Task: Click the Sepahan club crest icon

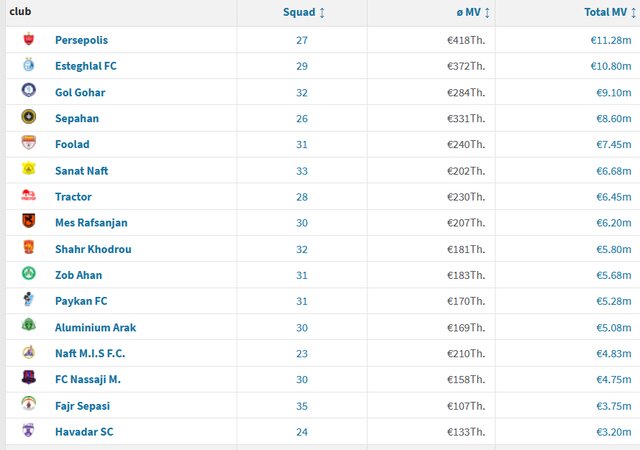Action: [28, 118]
